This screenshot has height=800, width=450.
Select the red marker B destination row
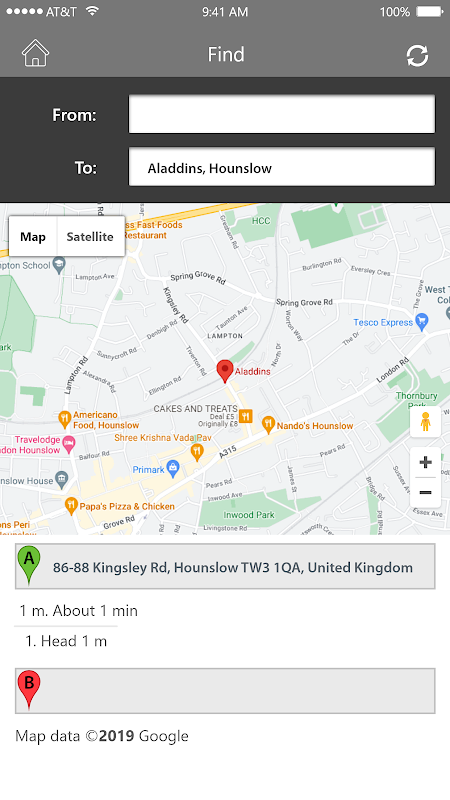point(225,691)
